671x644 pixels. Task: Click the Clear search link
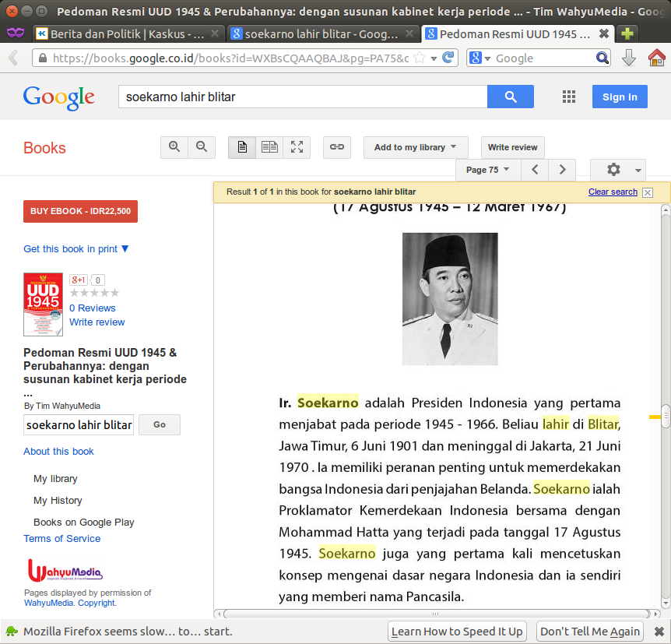pos(613,192)
